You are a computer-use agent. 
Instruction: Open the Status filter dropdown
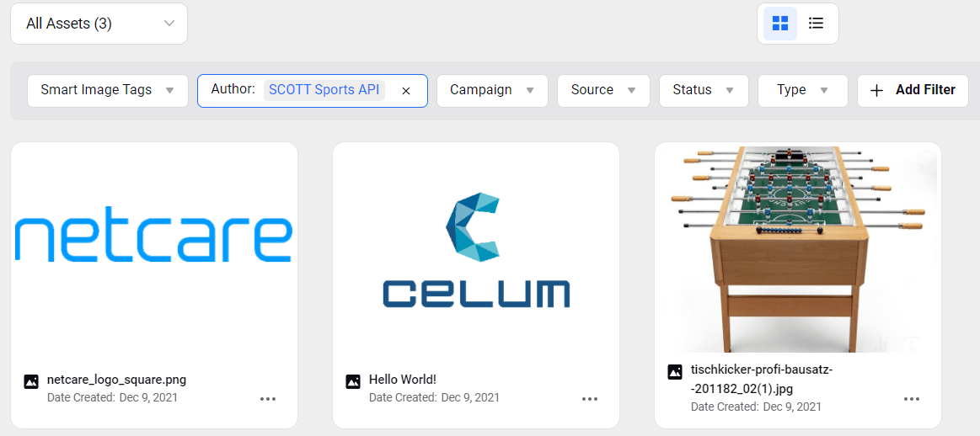[x=704, y=90]
